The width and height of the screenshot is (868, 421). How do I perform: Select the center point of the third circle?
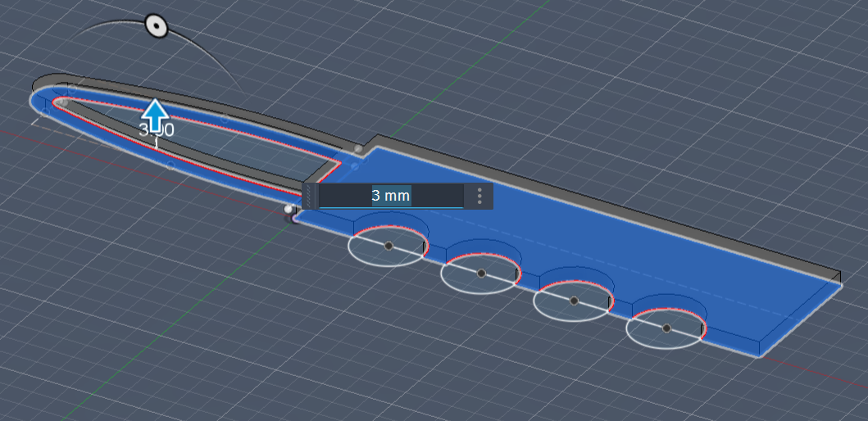[574, 301]
